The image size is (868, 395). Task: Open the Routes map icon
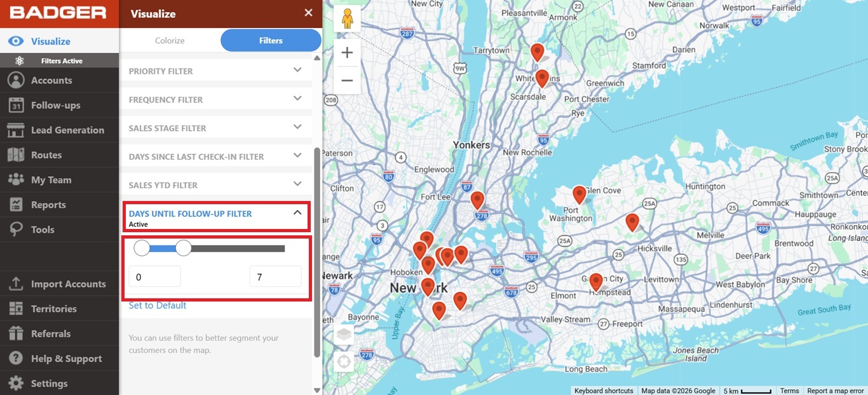16,155
